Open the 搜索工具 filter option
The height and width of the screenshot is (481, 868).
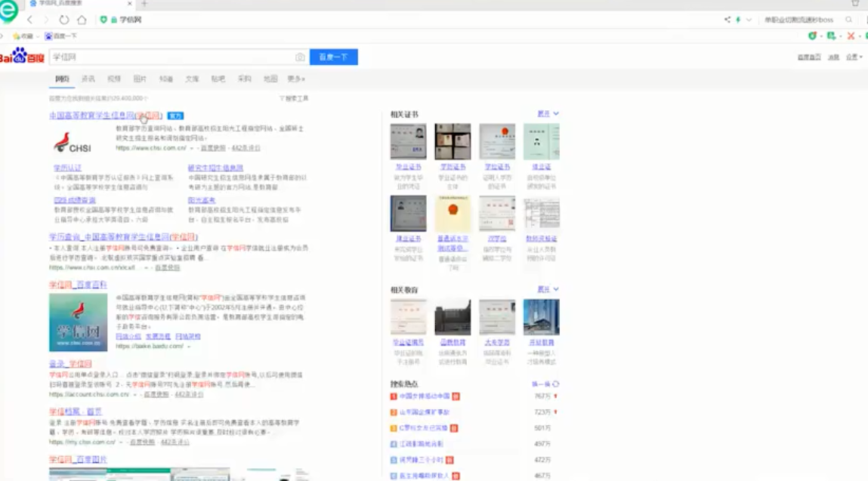tap(294, 98)
